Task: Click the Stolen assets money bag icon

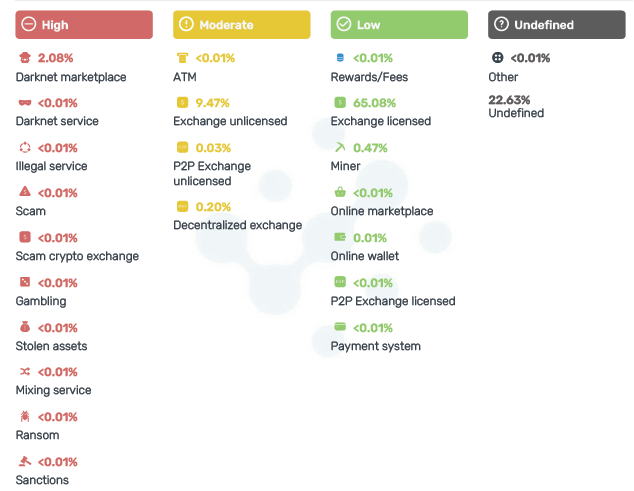Action: [25, 327]
